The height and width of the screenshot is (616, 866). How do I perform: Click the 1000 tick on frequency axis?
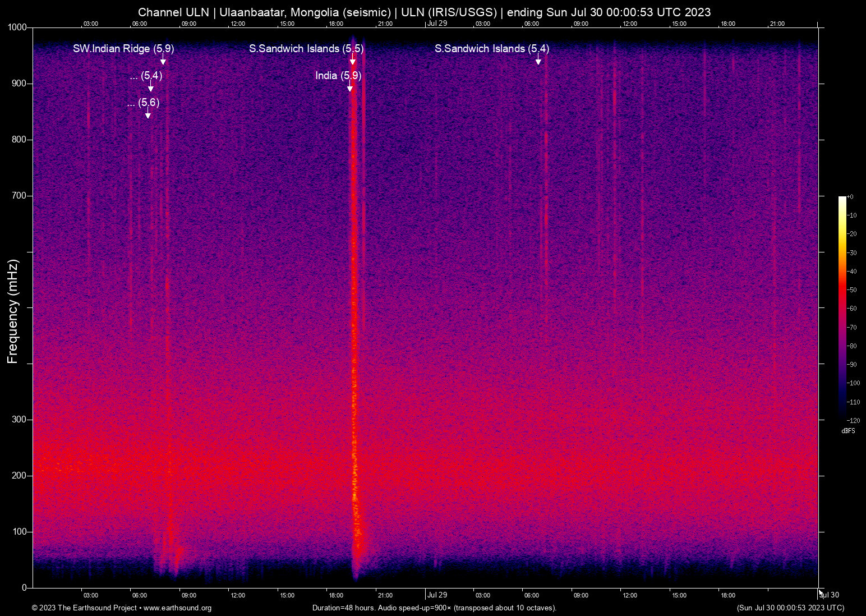pyautogui.click(x=17, y=27)
